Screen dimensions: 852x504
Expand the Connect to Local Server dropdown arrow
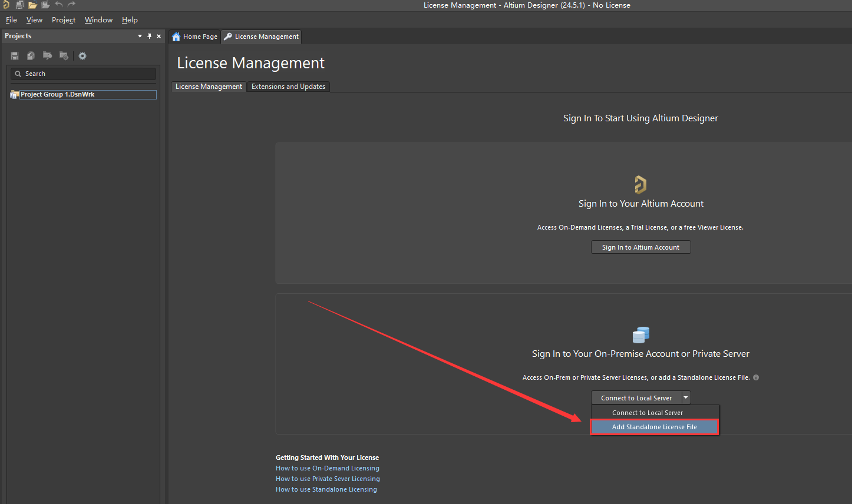pyautogui.click(x=686, y=398)
